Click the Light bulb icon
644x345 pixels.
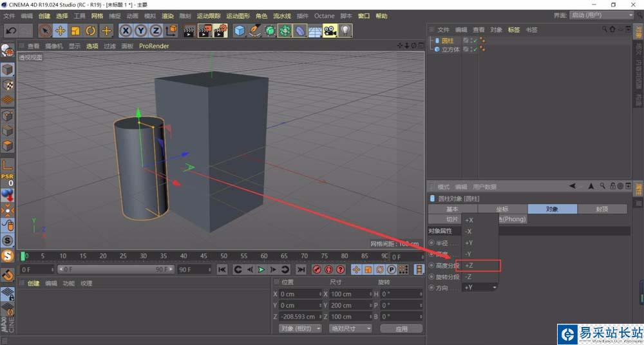[345, 30]
